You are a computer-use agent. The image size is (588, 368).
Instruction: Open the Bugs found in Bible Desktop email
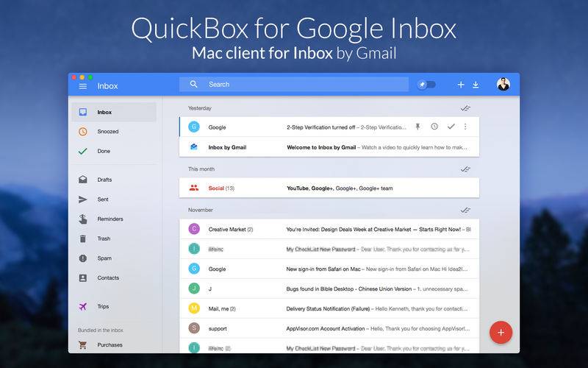(329, 289)
